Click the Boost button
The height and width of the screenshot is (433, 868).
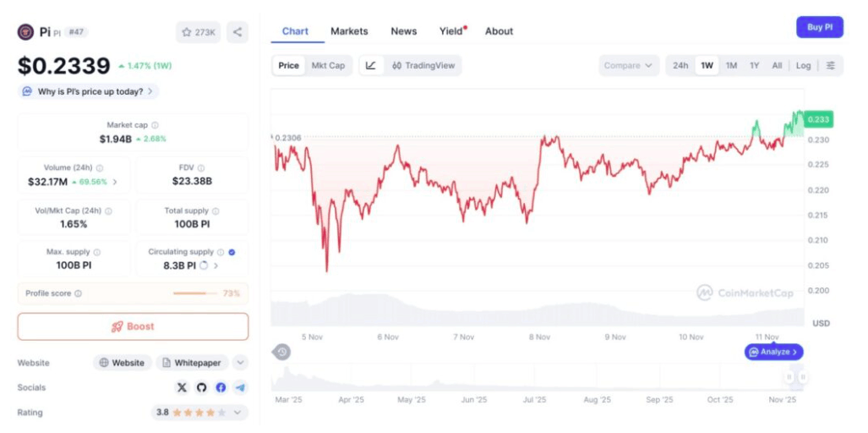pyautogui.click(x=133, y=326)
